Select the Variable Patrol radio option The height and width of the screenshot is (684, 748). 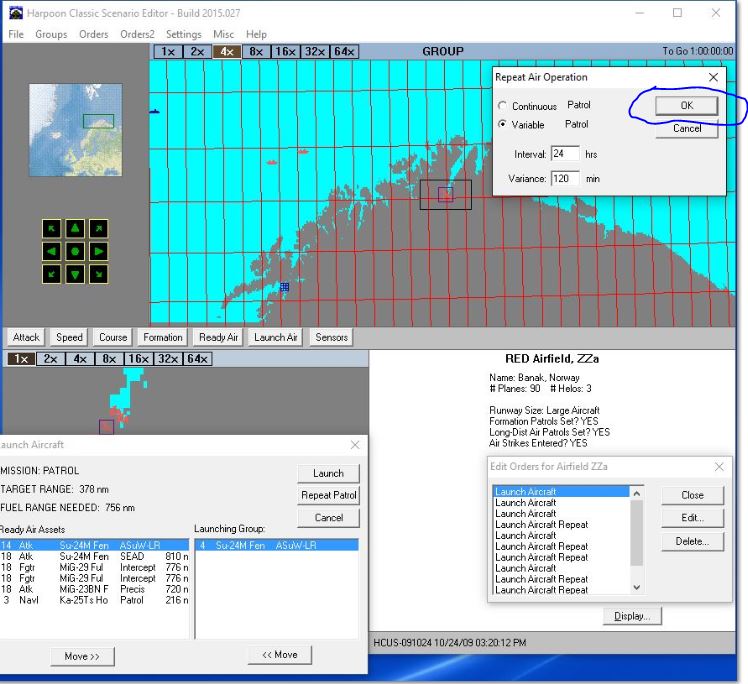[x=503, y=125]
